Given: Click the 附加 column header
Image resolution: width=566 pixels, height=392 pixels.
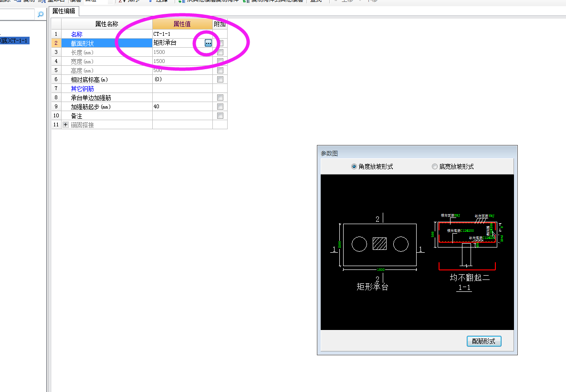Looking at the screenshot, I should (220, 24).
